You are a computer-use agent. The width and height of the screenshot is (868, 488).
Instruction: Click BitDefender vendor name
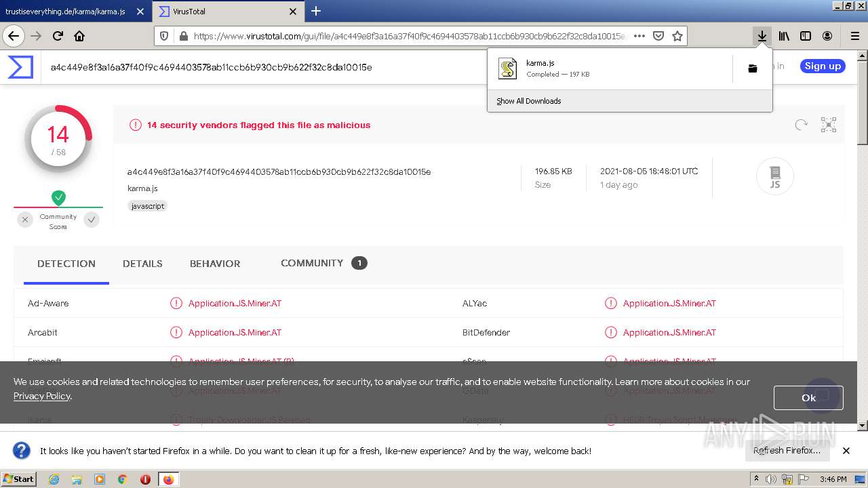pos(486,332)
